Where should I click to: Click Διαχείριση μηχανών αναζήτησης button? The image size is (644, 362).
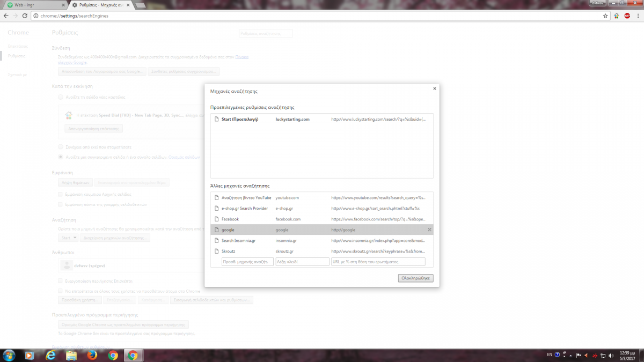(x=115, y=238)
